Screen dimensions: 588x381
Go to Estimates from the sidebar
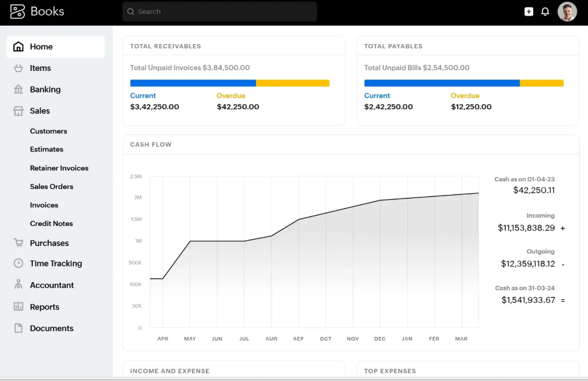pyautogui.click(x=45, y=149)
